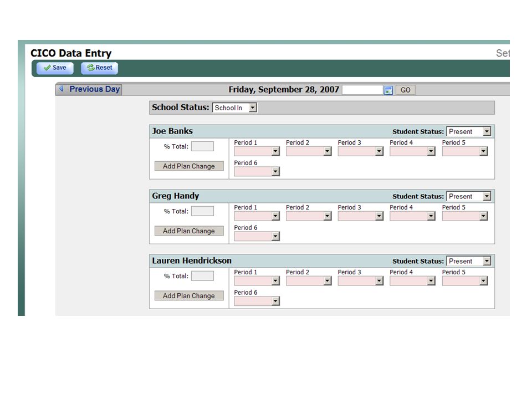Open Period 2 dropdown for Lauren Hendrickson
The image size is (532, 399).
tap(309, 281)
